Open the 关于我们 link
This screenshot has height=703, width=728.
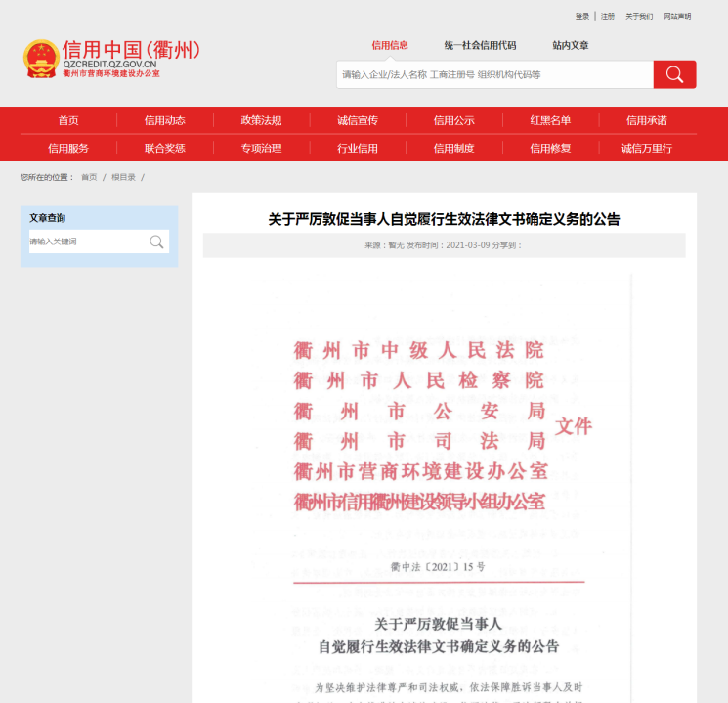point(639,16)
